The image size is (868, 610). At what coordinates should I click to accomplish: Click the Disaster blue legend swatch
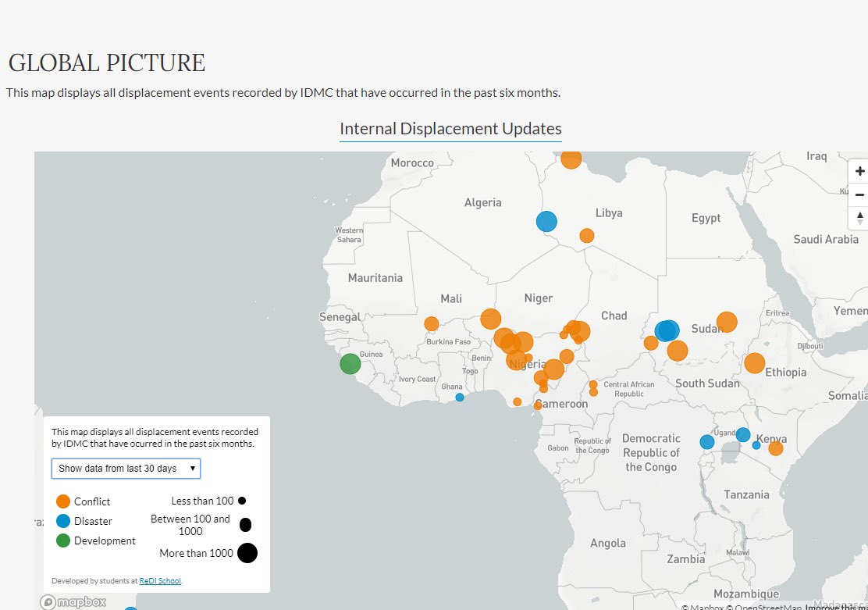[63, 521]
